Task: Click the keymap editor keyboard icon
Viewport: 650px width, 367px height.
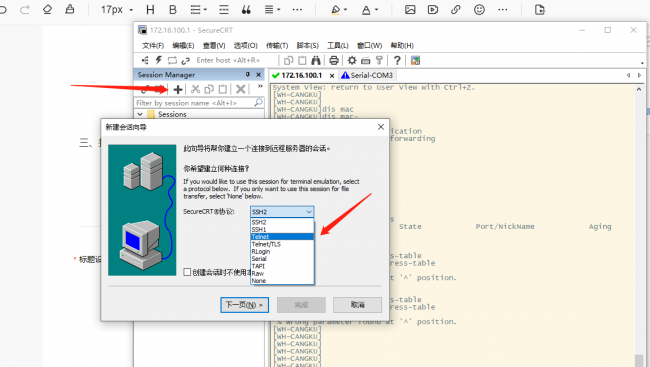Action: click(x=366, y=61)
